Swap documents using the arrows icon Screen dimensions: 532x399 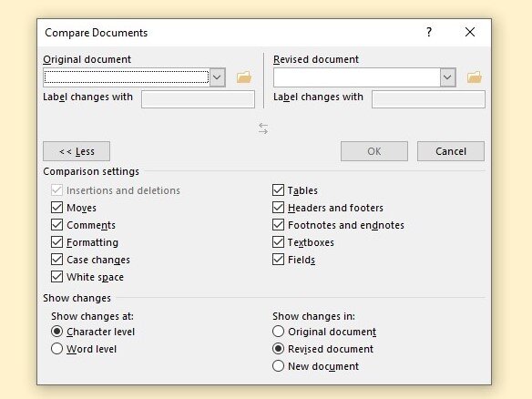point(263,128)
